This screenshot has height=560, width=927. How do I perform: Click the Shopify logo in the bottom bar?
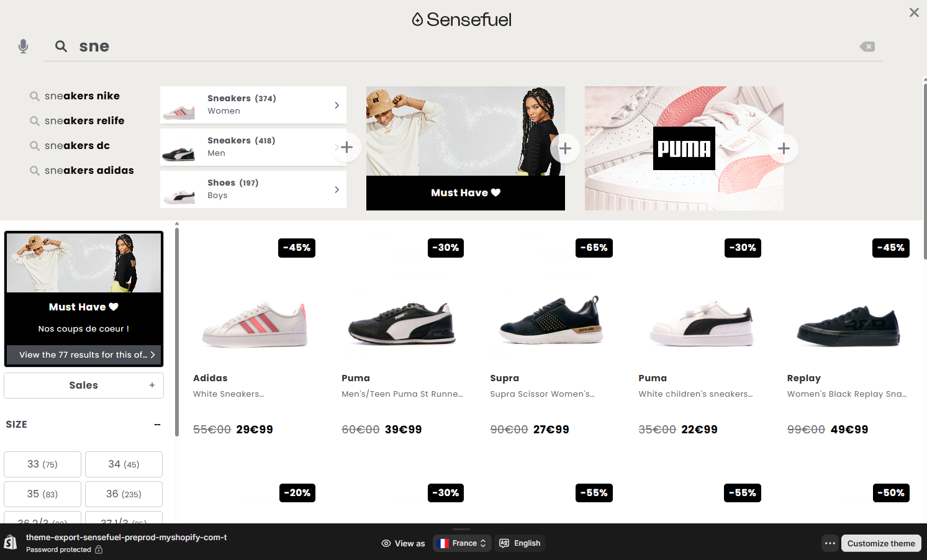[x=11, y=543]
